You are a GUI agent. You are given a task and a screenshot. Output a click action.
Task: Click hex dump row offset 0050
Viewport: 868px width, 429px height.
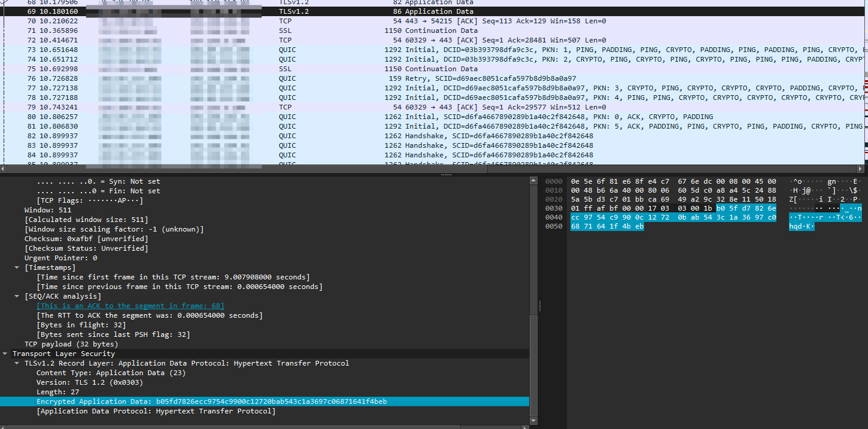554,227
